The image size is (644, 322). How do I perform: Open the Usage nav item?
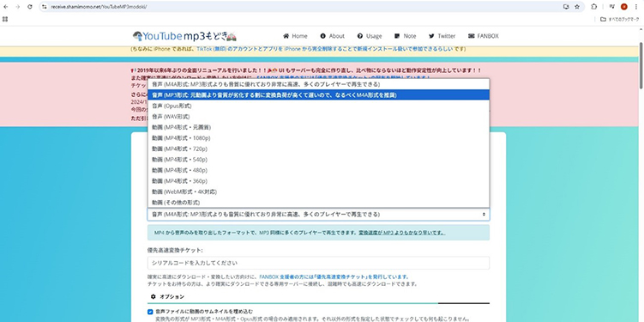tap(370, 36)
